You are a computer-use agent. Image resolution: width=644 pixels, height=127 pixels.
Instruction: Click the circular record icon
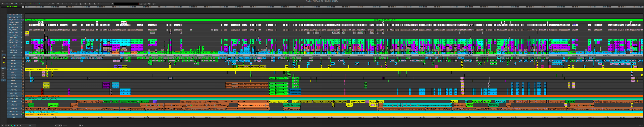145,4
